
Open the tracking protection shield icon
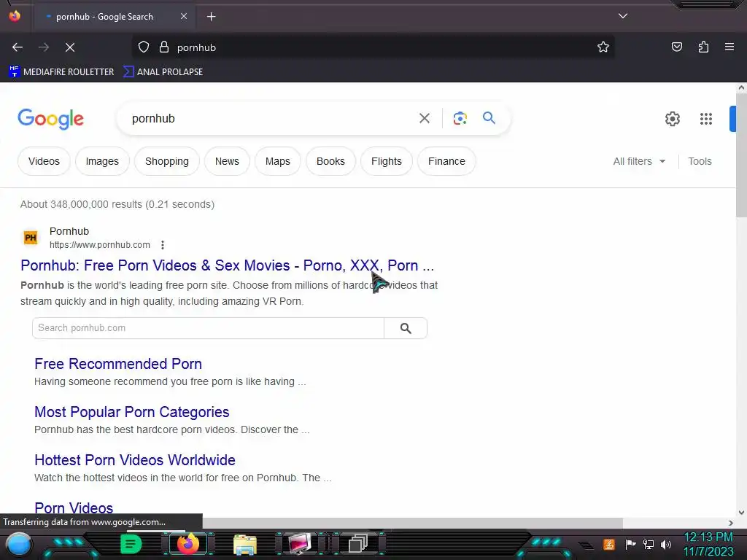(x=144, y=47)
